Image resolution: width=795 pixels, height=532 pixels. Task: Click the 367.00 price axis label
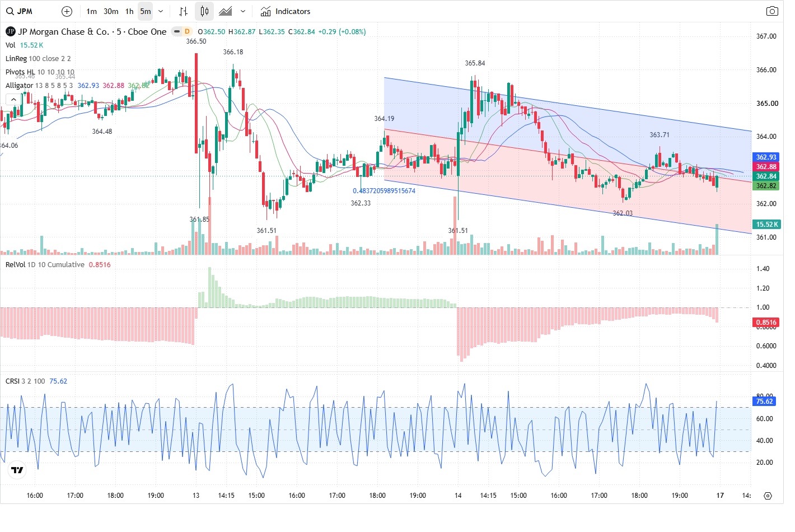click(x=766, y=36)
